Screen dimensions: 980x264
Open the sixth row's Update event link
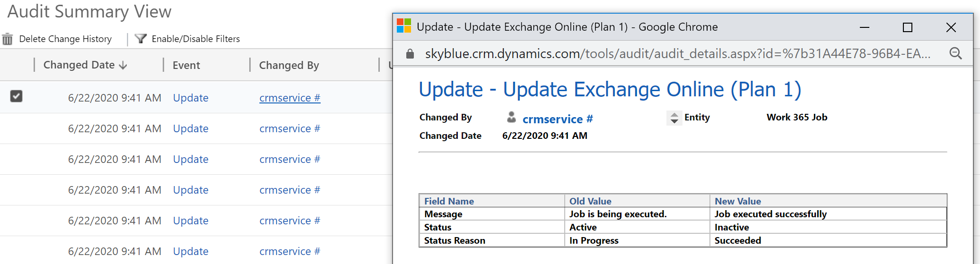tap(191, 251)
